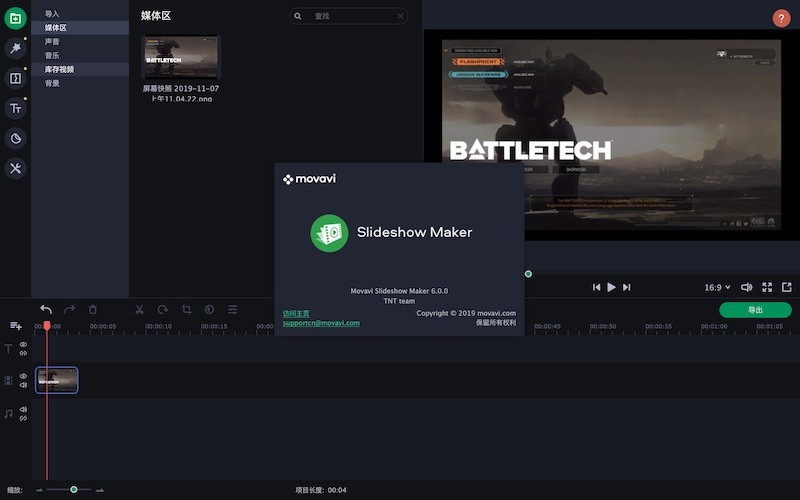Toggle audio track link icon
This screenshot has height=500, width=800.
[23, 418]
